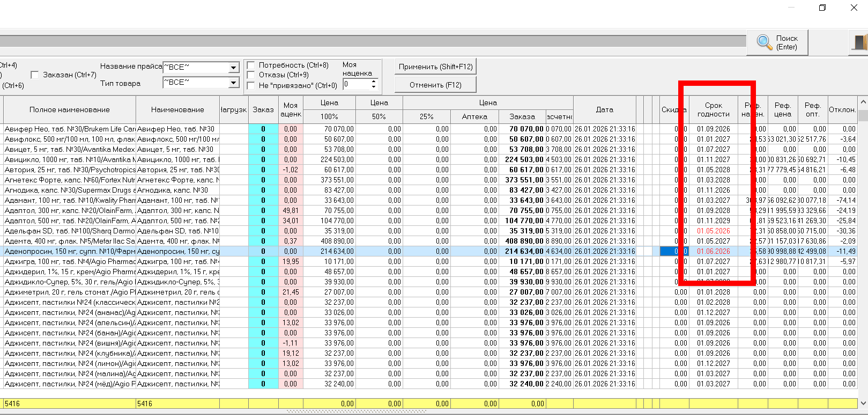The image size is (868, 418).
Task: Increase Моя наценка with spinner up arrow
Action: point(374,82)
